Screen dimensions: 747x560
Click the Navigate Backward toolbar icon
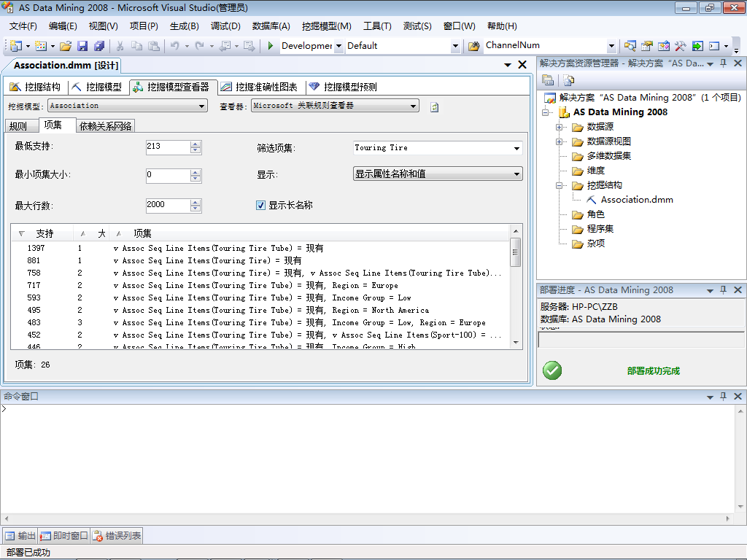[x=225, y=46]
